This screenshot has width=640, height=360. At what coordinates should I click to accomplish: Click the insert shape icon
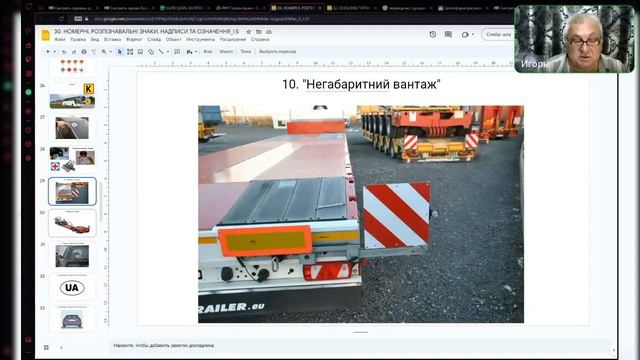(151, 52)
